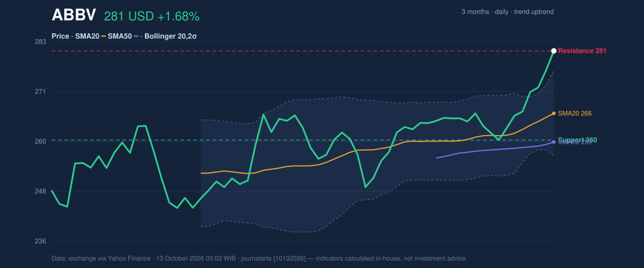Click the 281 USD +1.68% price text
The image size is (644, 268).
click(152, 17)
